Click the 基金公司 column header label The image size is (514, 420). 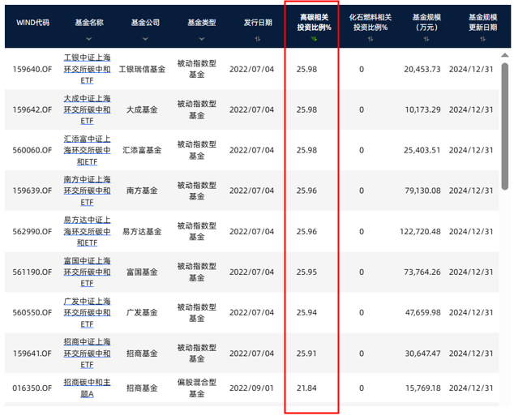click(145, 23)
